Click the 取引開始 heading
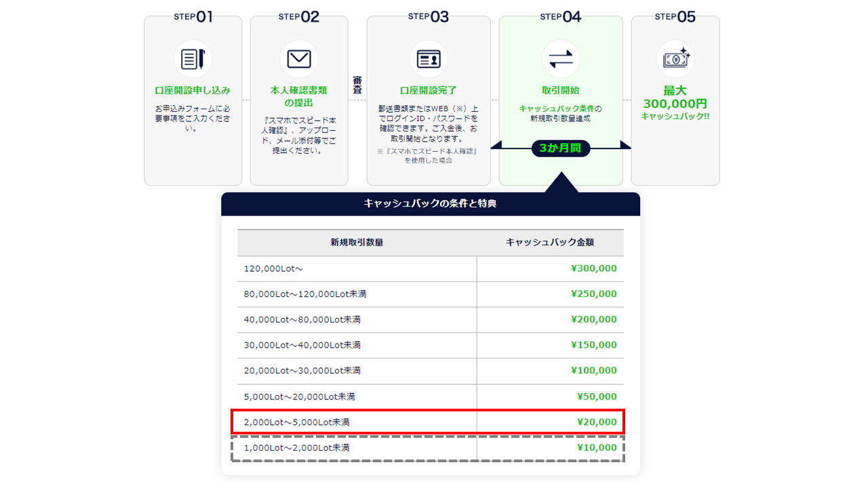Screen dimensions: 868x488 (561, 90)
